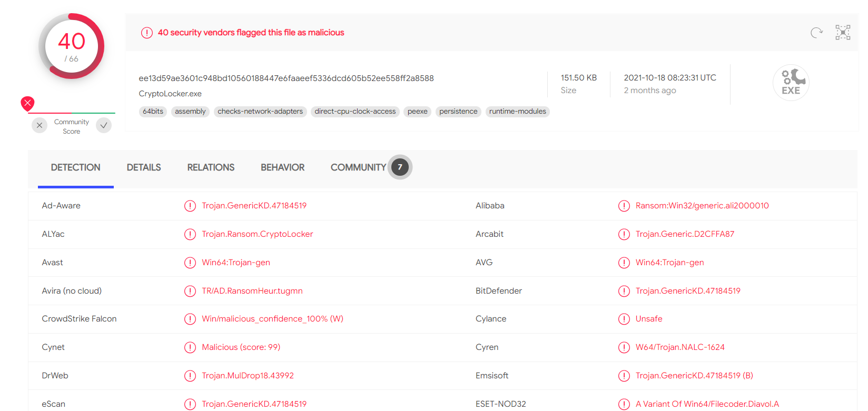Vote malicious with the Community Score X button
This screenshot has width=868, height=411.
tap(40, 125)
